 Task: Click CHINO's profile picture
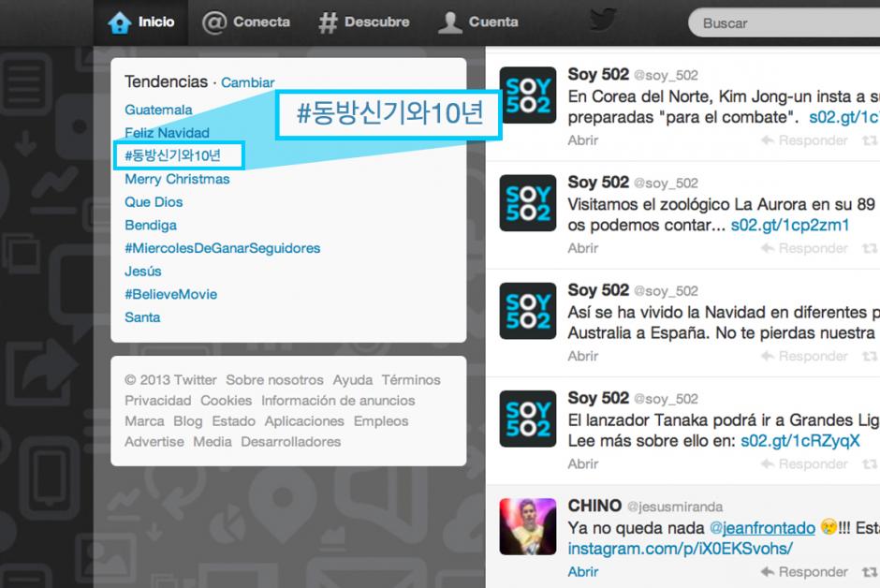[529, 525]
